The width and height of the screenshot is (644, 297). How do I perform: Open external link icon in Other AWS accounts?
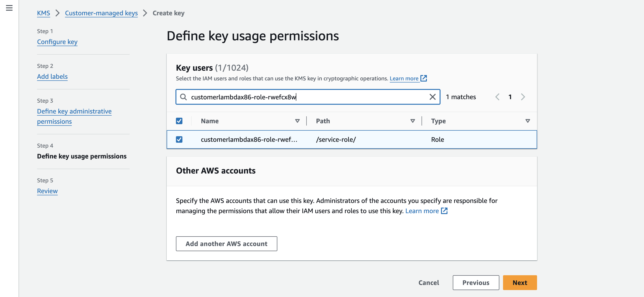[444, 211]
